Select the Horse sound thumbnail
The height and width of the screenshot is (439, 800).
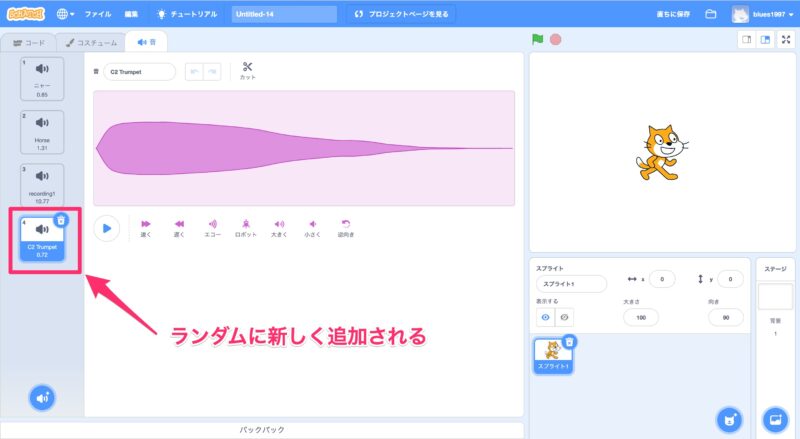[x=42, y=132]
